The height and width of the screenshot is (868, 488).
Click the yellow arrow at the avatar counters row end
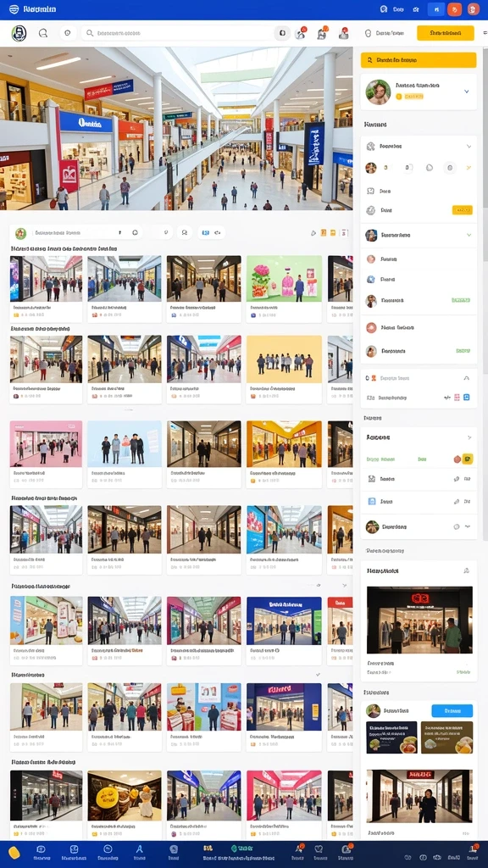tap(469, 167)
